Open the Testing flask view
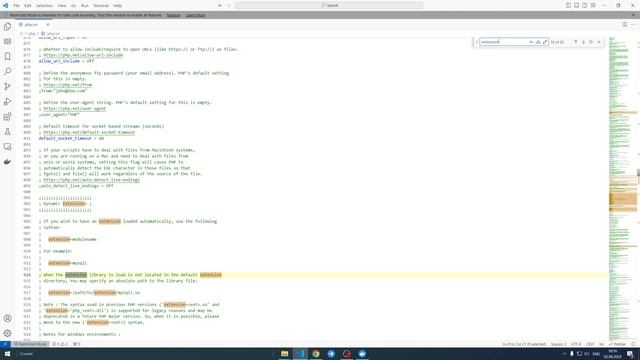The width and height of the screenshot is (640, 360). click(7, 132)
